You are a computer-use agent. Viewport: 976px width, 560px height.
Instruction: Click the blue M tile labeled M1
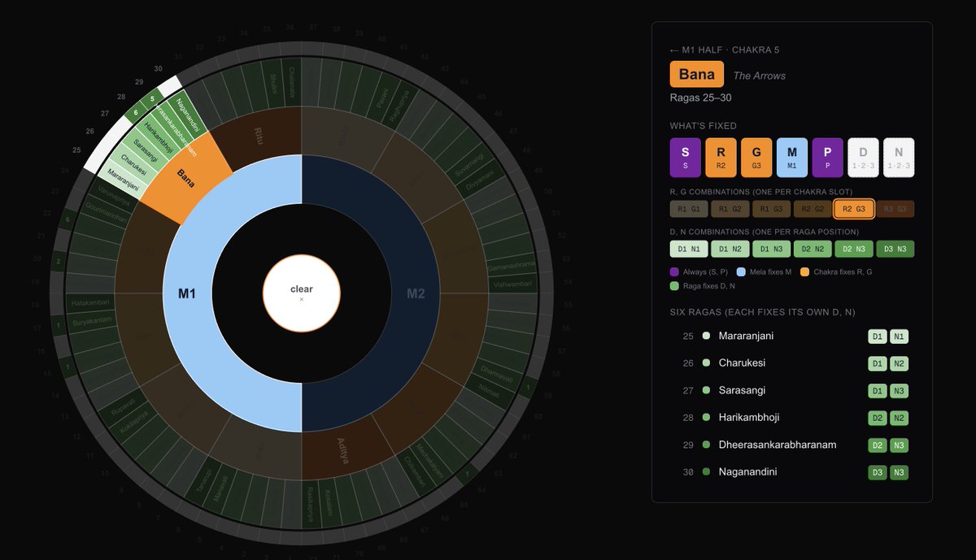792,158
